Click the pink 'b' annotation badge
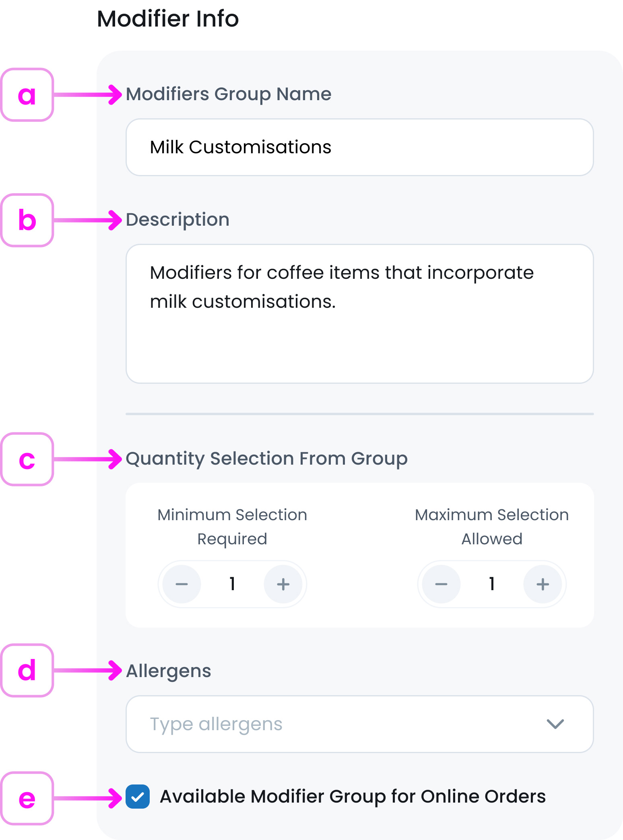Image resolution: width=623 pixels, height=840 pixels. 27,220
